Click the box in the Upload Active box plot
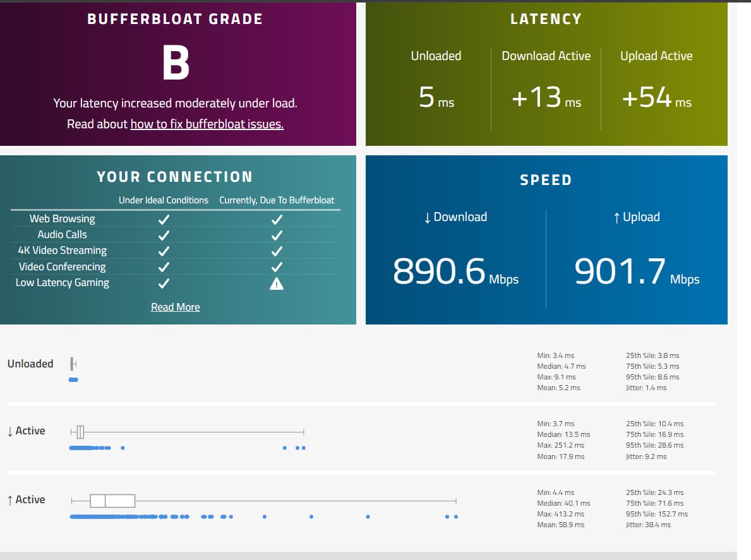 (112, 501)
